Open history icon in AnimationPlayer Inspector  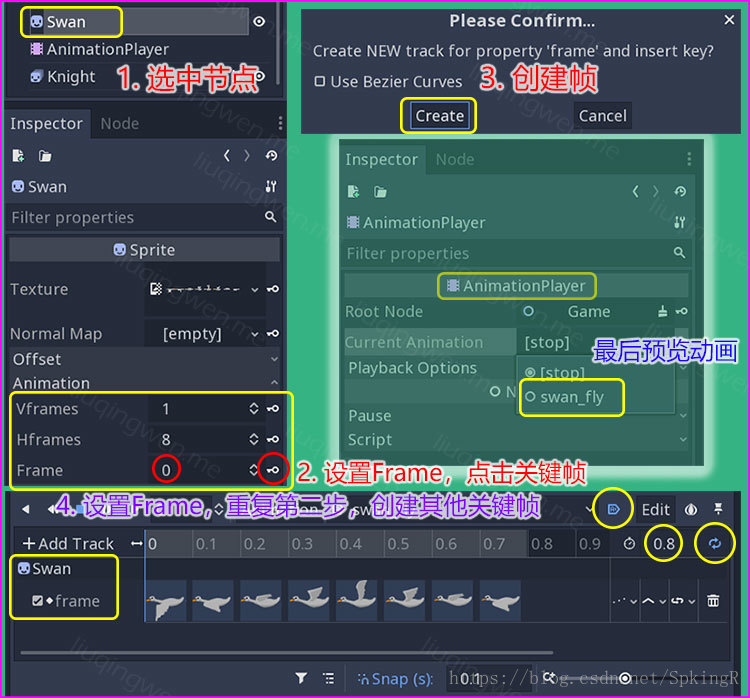point(680,191)
